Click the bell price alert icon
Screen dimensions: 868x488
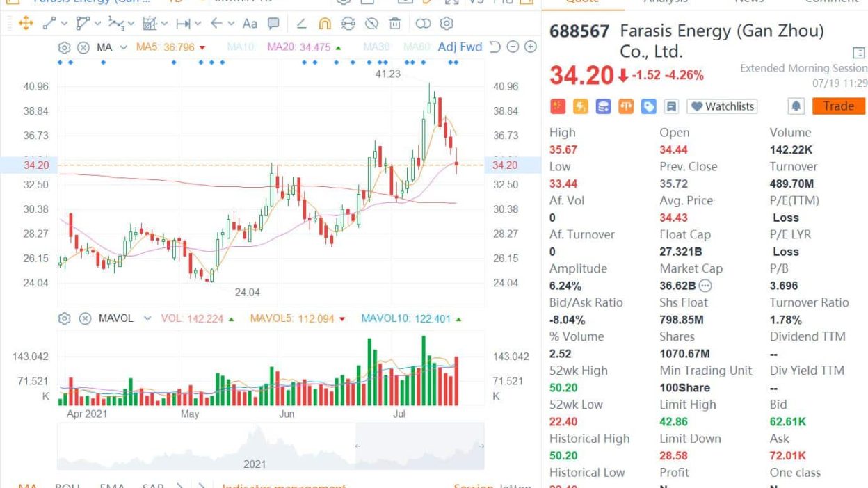pos(796,106)
